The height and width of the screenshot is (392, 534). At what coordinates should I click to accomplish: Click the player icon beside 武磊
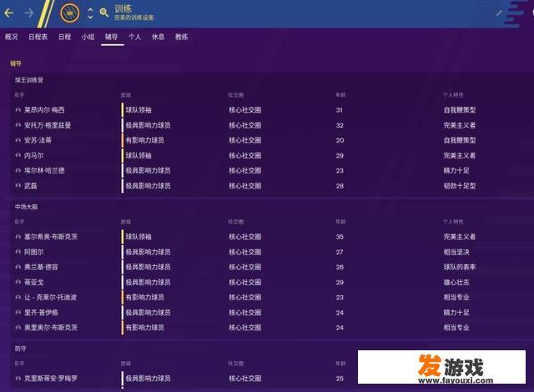[18, 186]
